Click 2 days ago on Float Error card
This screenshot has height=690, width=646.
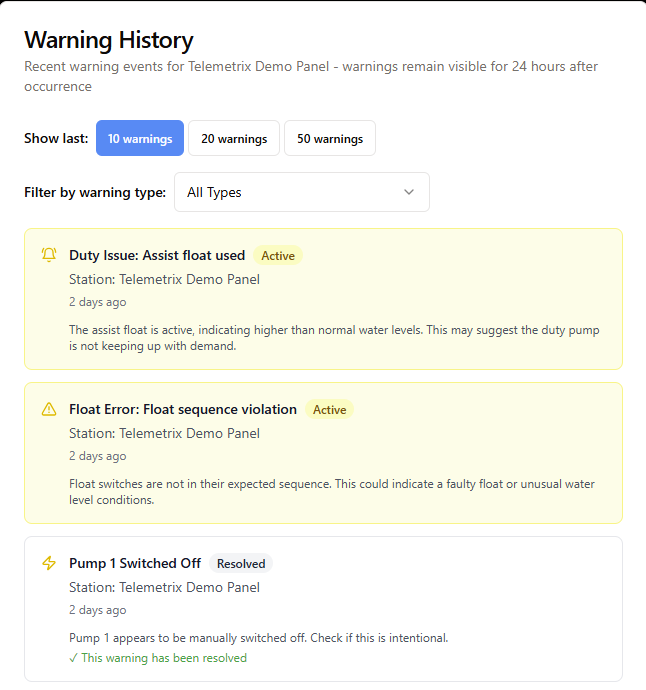[98, 456]
